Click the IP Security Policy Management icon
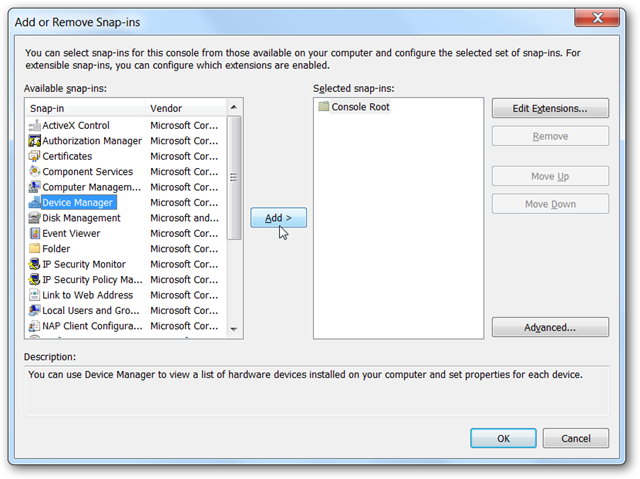Screen dimensions: 640x479 click(35, 279)
